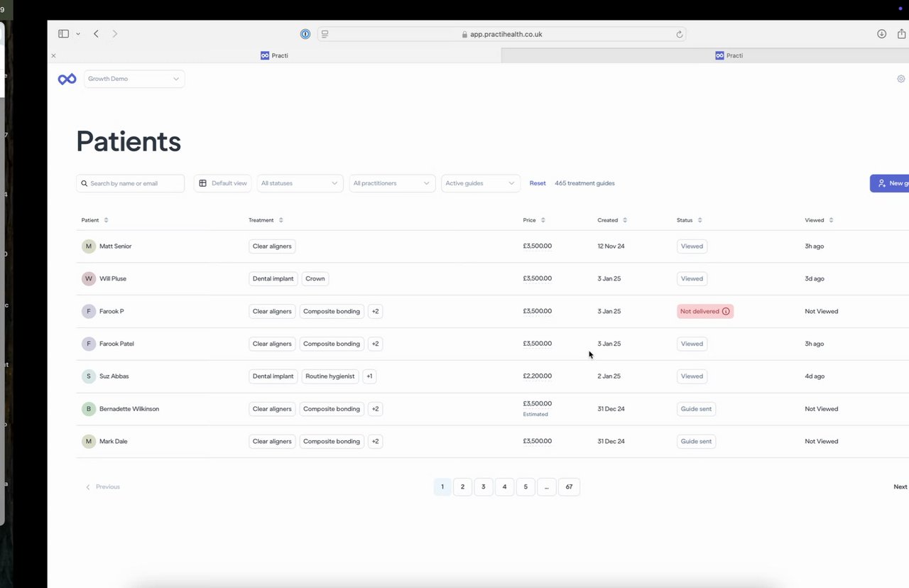
Task: Go back with the browser back arrow
Action: [96, 33]
